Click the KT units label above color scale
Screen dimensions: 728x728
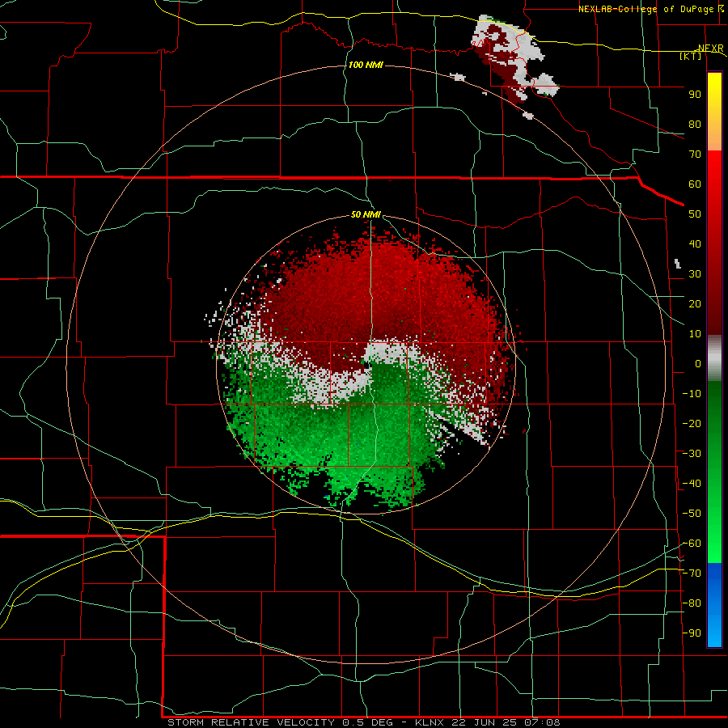[x=691, y=56]
